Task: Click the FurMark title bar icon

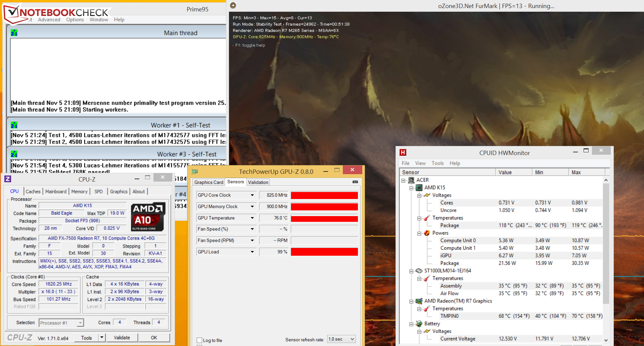Action: point(233,5)
